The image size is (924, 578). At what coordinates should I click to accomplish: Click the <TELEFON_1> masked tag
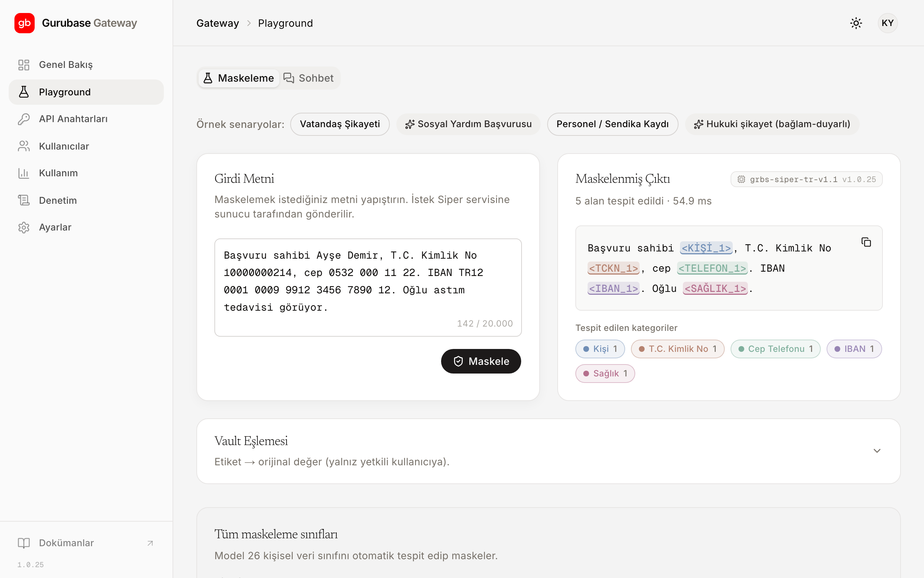click(712, 268)
